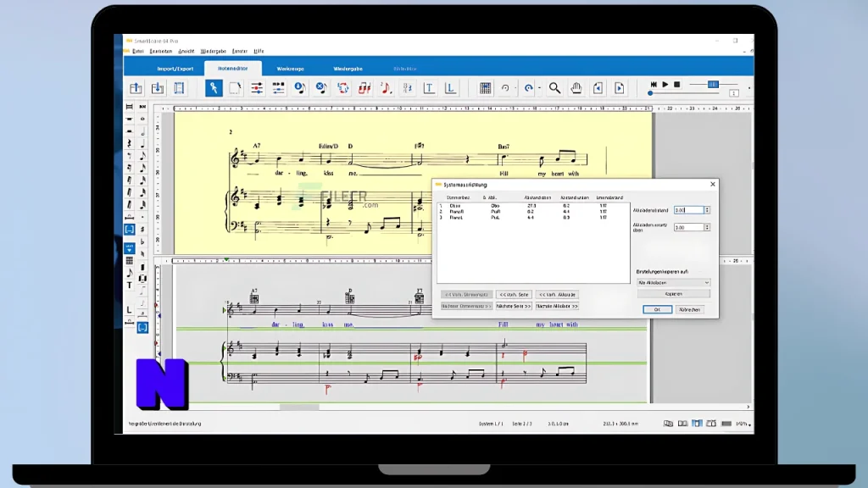Click the toolbar note icon with X badge
The image size is (868, 488).
[x=321, y=88]
